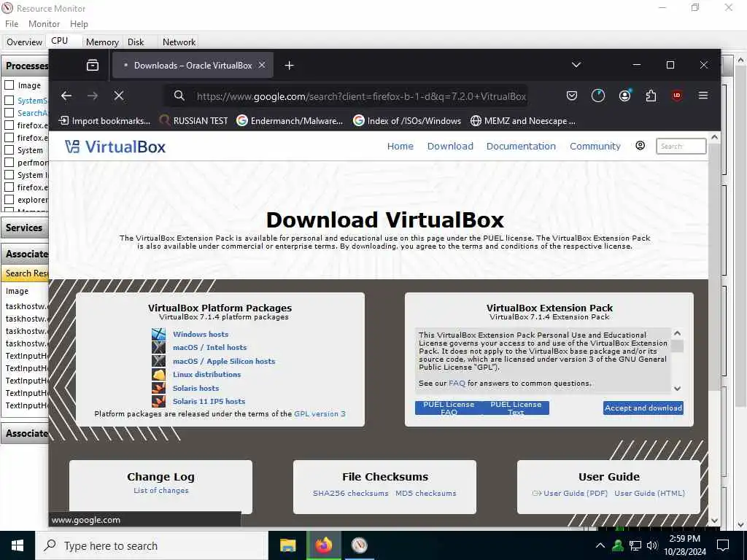Click the page vertical scrollbar down arrow
This screenshot has width=747, height=560.
(714, 521)
